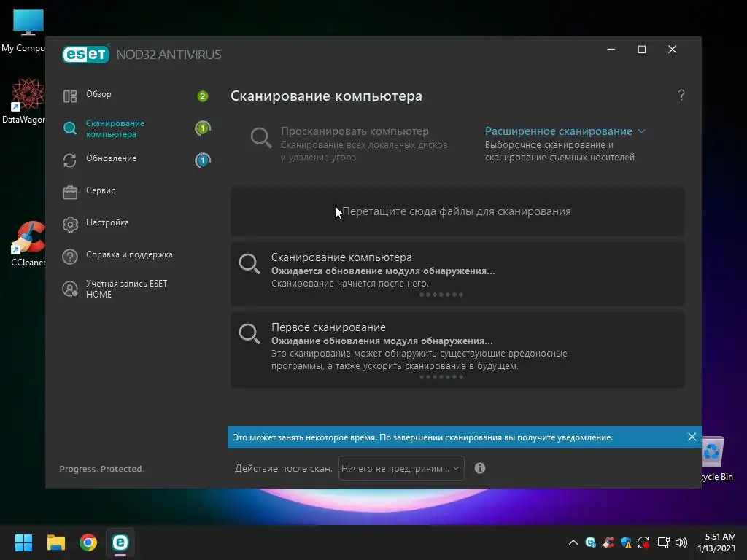Show hidden tray icons chevron
Viewport: 747px width, 560px height.
[x=573, y=542]
